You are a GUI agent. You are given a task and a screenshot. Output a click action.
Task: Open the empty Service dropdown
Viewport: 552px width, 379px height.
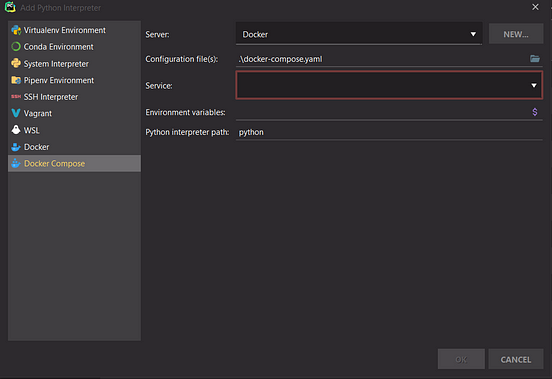point(389,85)
